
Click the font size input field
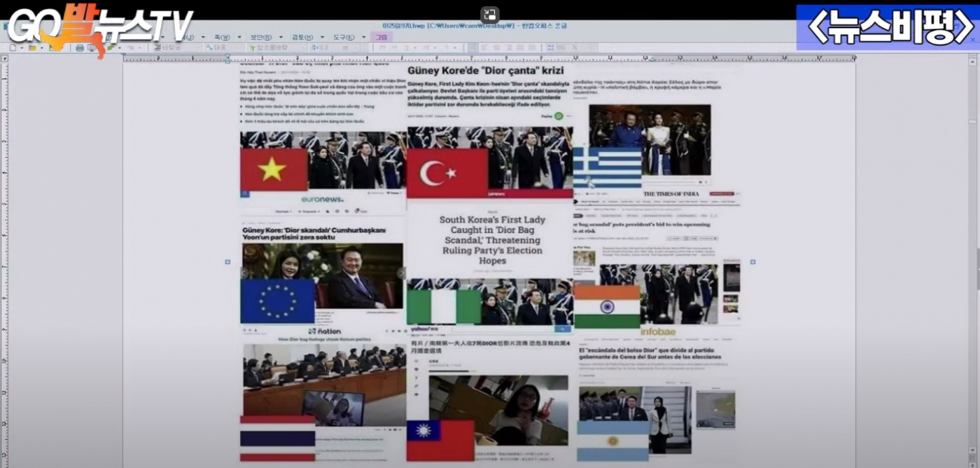(x=322, y=48)
